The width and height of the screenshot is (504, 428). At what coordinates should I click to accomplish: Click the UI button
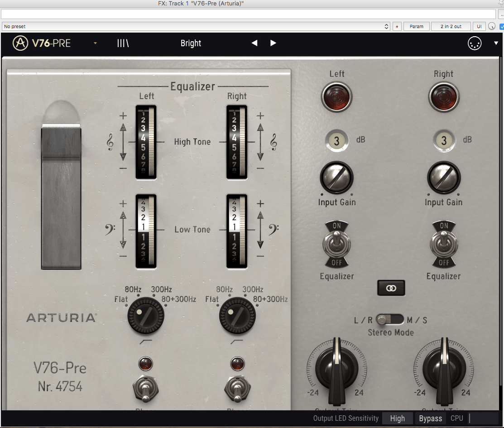pos(479,26)
